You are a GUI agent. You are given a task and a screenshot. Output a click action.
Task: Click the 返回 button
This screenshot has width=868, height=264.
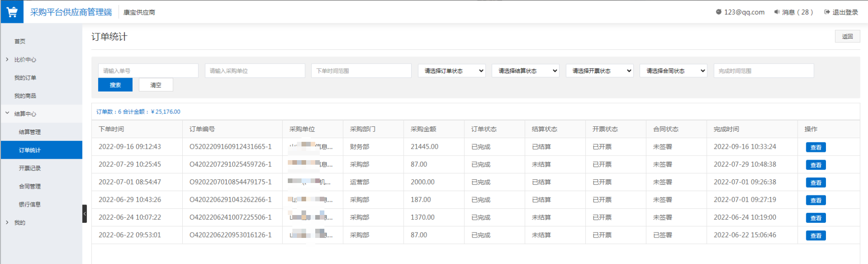(847, 36)
